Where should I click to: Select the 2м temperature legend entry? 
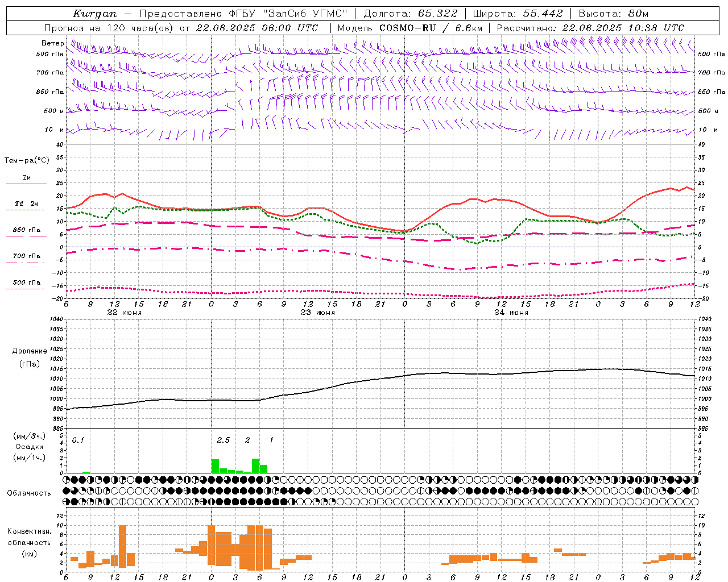27,177
